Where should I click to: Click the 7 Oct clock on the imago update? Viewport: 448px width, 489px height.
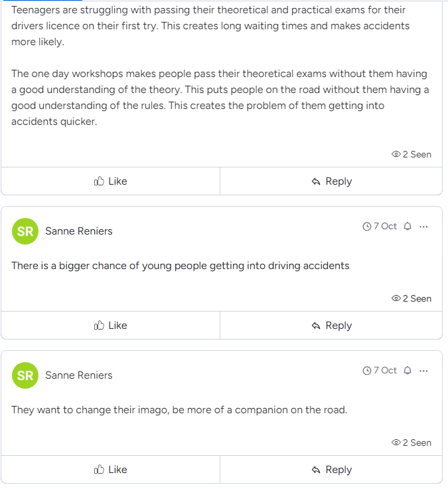(367, 371)
